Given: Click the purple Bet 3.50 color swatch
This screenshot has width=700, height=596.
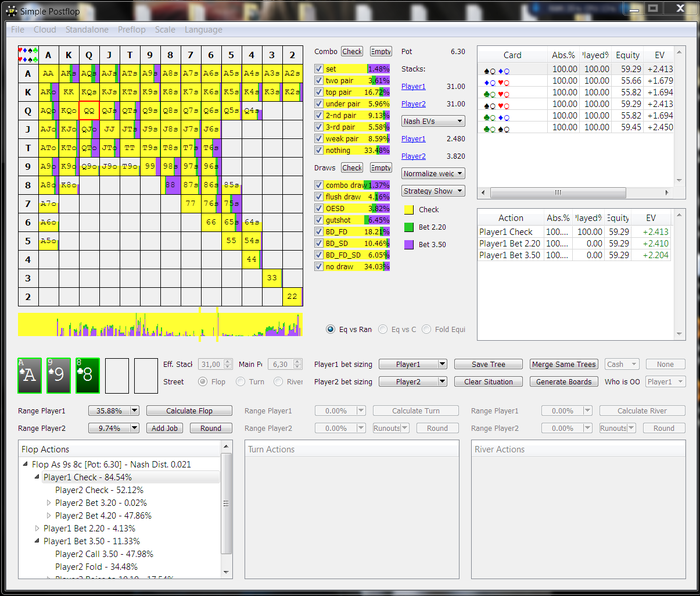Looking at the screenshot, I should pyautogui.click(x=409, y=244).
